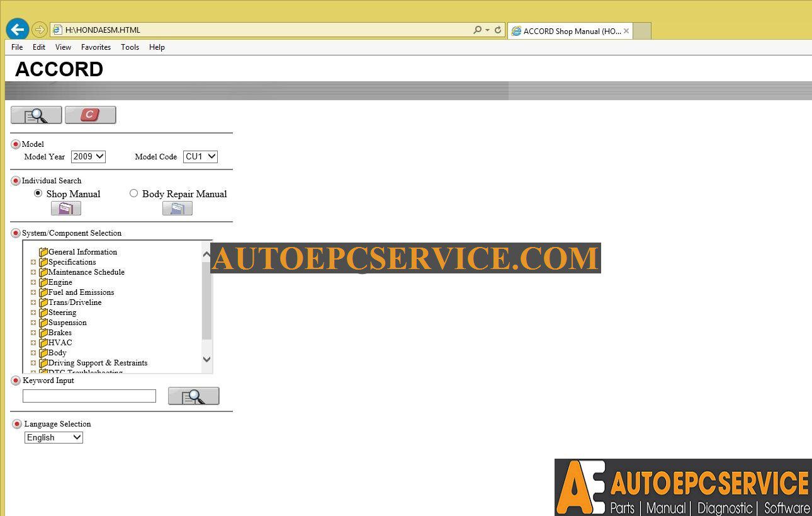The width and height of the screenshot is (812, 516).
Task: Refresh the page with reload icon
Action: point(498,30)
